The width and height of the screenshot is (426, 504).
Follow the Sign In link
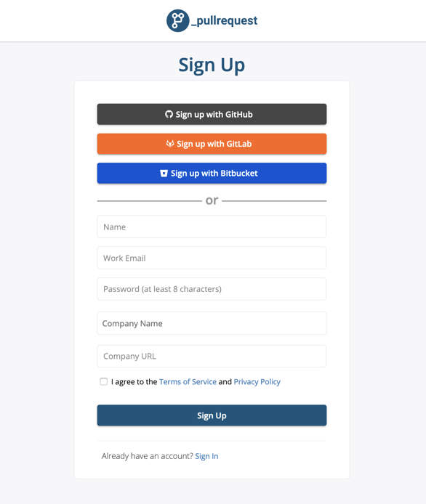[x=206, y=456]
